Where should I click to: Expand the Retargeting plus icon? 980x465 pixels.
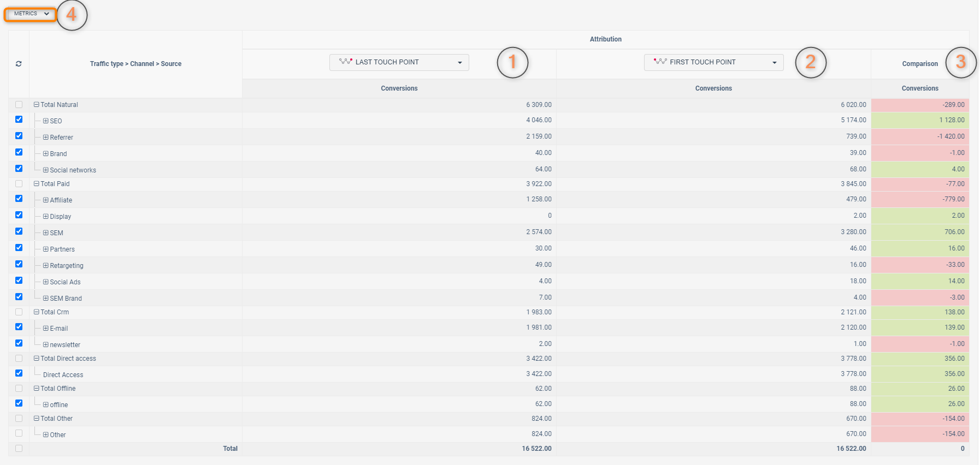tap(46, 266)
